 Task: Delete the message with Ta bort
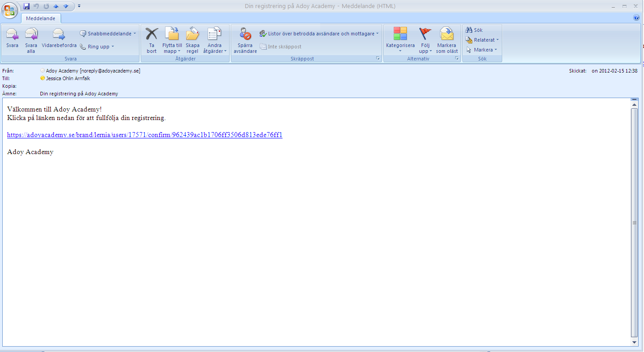pyautogui.click(x=152, y=40)
